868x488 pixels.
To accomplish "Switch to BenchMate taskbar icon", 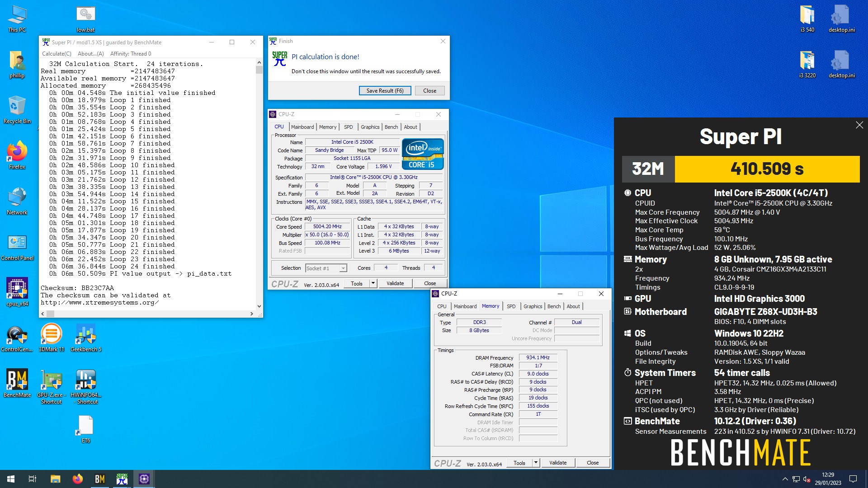I will tap(99, 479).
